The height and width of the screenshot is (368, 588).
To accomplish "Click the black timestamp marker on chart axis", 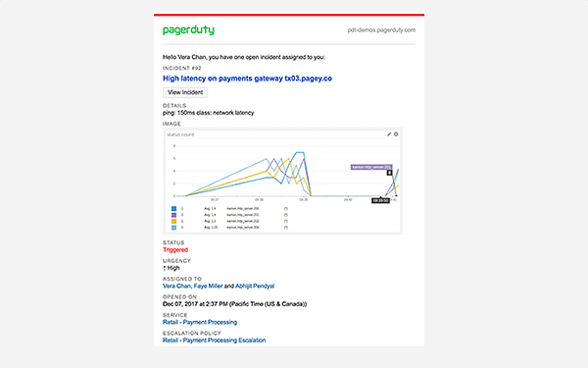I will point(380,200).
